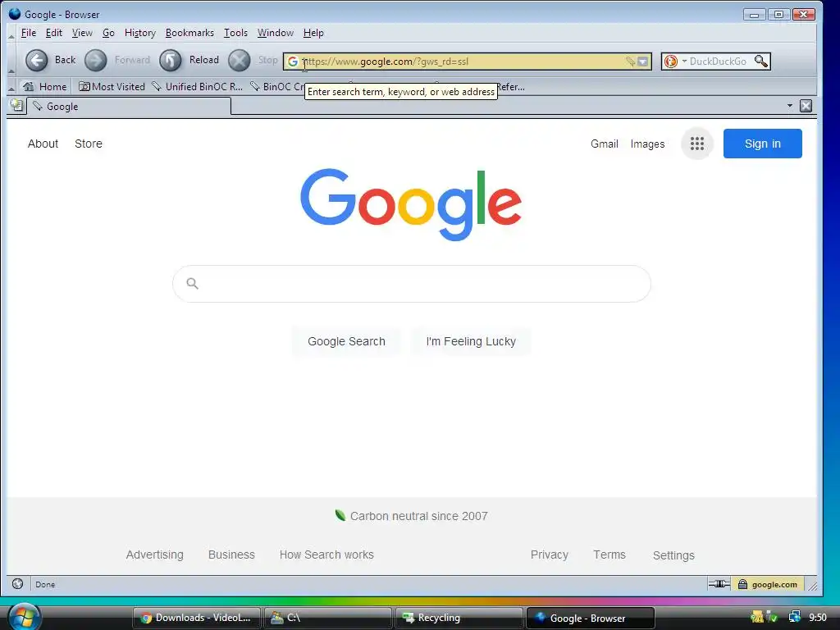This screenshot has width=840, height=630.
Task: Click the magnifier icon in the DuckDuckGo box
Action: point(760,61)
